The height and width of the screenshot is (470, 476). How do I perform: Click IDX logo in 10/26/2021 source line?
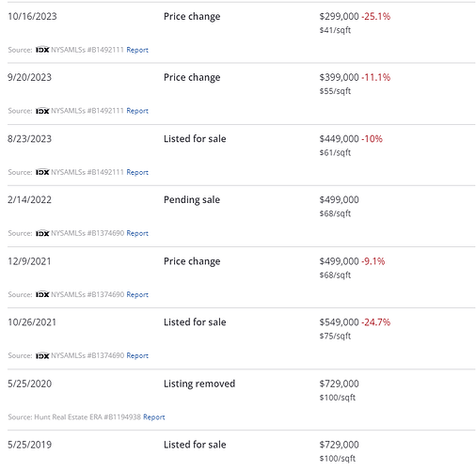coord(42,355)
